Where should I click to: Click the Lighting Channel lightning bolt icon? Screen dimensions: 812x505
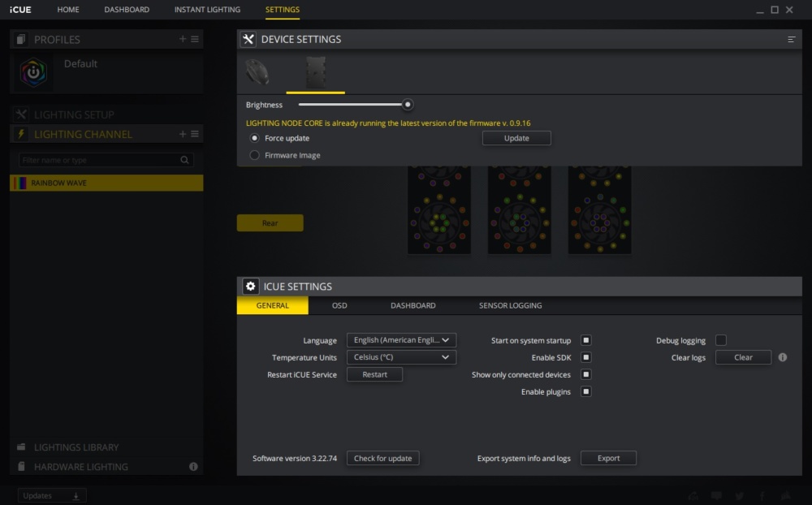point(21,134)
